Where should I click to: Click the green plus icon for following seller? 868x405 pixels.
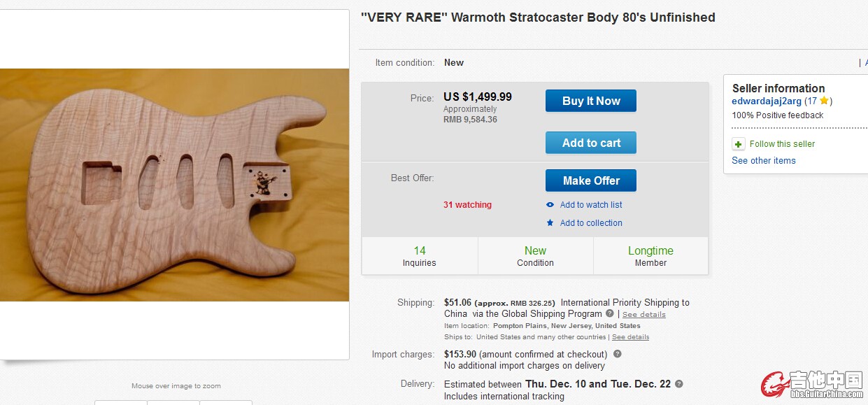738,144
